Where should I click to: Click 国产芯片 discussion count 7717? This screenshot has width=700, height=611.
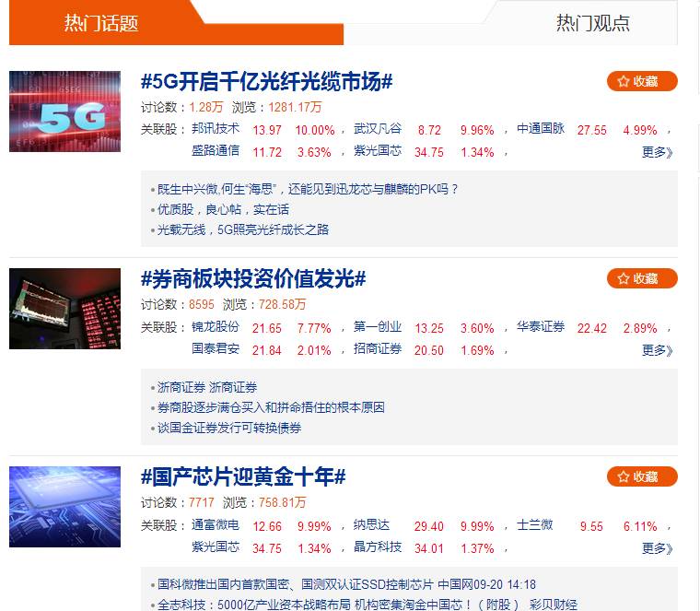(202, 502)
